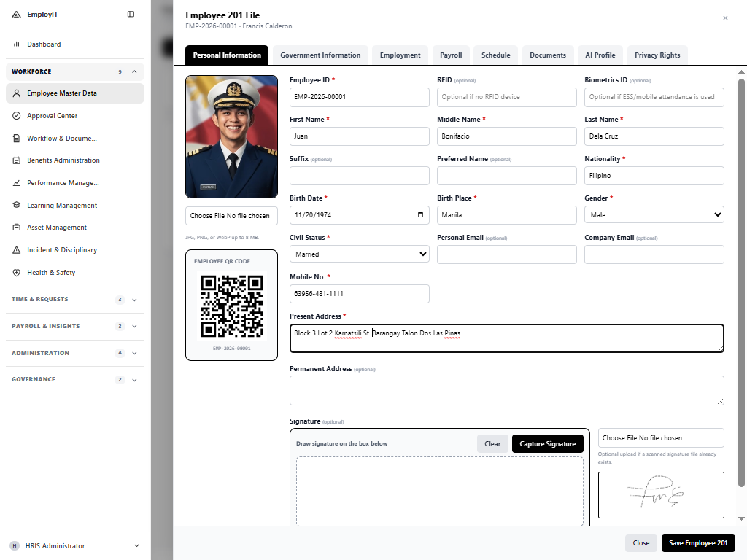Image resolution: width=747 pixels, height=560 pixels.
Task: Click the Dashboard chart icon
Action: tap(16, 44)
